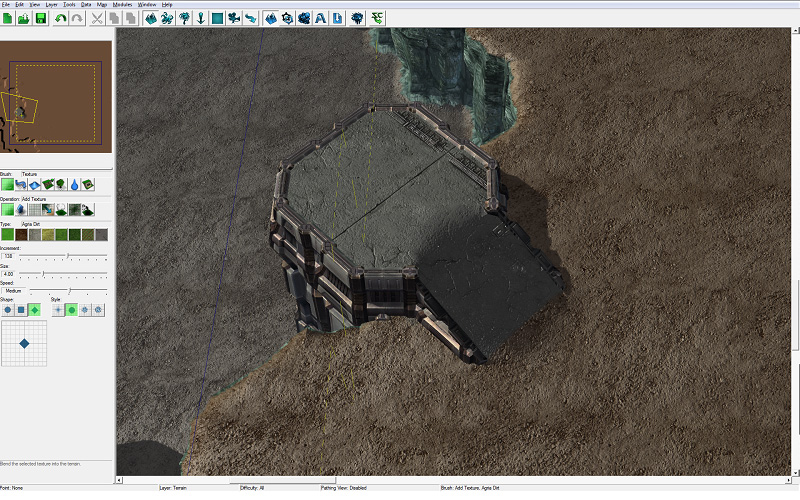This screenshot has width=800, height=500.
Task: Open the Window menu
Action: pyautogui.click(x=147, y=5)
